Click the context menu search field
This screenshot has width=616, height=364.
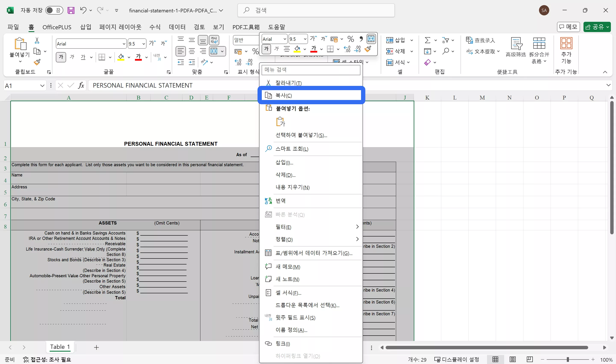(311, 70)
